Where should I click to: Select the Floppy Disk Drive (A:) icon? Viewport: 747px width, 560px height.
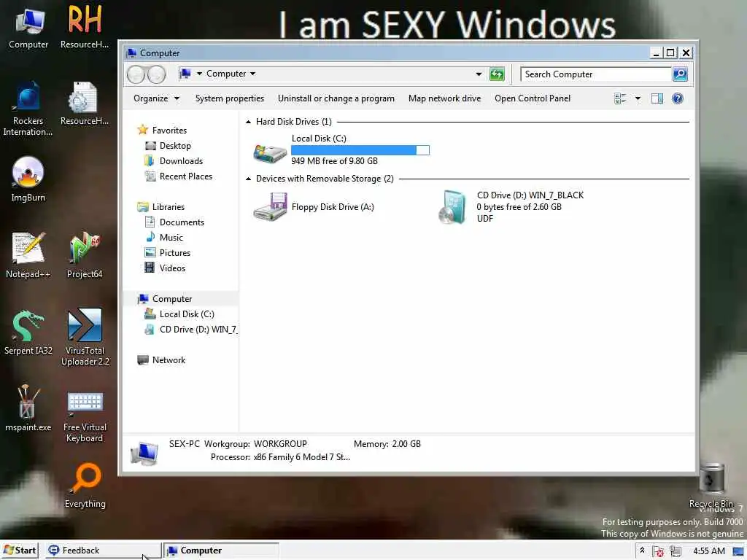[270, 206]
